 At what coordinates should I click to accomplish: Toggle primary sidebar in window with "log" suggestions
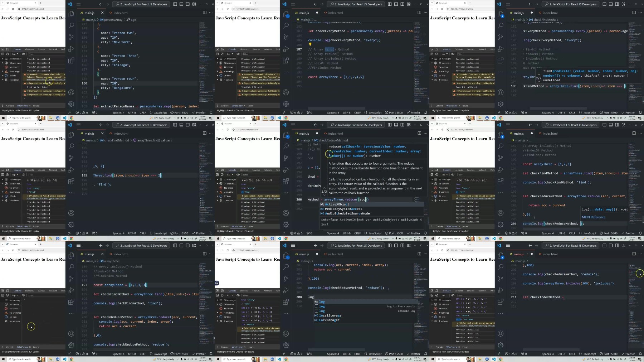(390, 246)
